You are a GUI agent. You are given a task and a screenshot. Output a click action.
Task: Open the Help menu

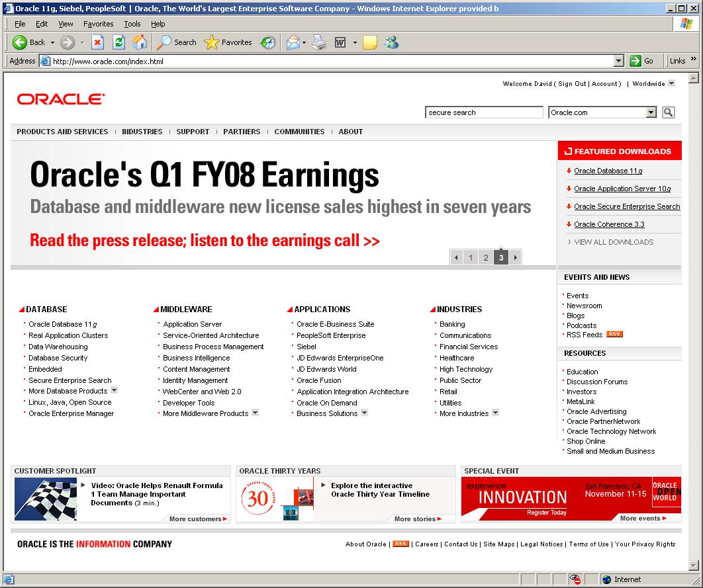(x=158, y=24)
